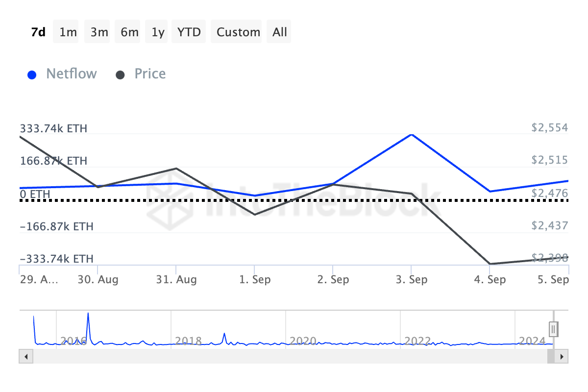Click the blue Netflow legend dot
588x392 pixels.
pos(32,75)
